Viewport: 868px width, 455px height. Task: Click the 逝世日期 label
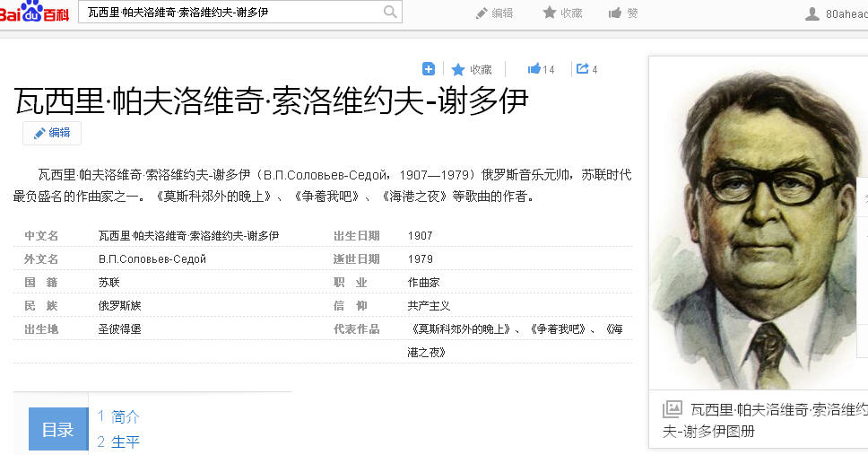pyautogui.click(x=357, y=258)
